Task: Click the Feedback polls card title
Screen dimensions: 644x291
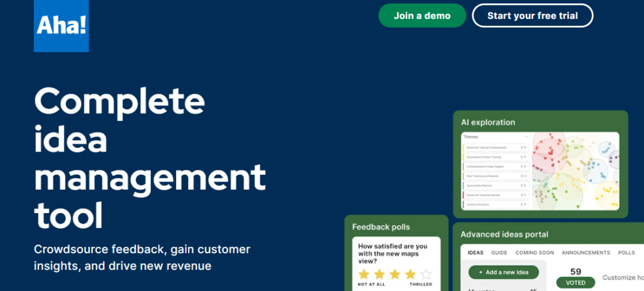Action: pyautogui.click(x=380, y=227)
